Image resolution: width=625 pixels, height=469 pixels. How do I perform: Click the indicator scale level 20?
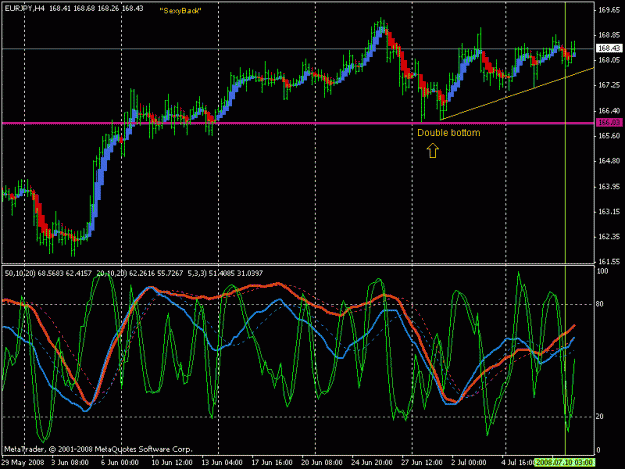(600, 416)
